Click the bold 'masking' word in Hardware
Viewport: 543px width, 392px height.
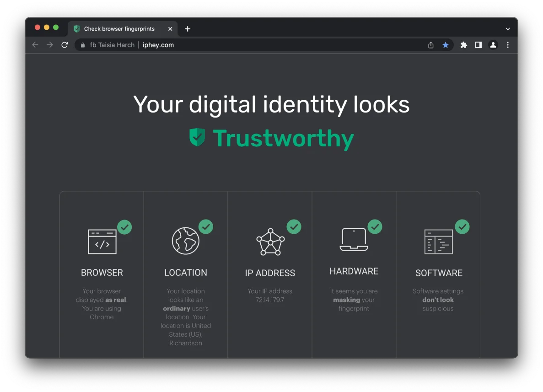tap(346, 300)
